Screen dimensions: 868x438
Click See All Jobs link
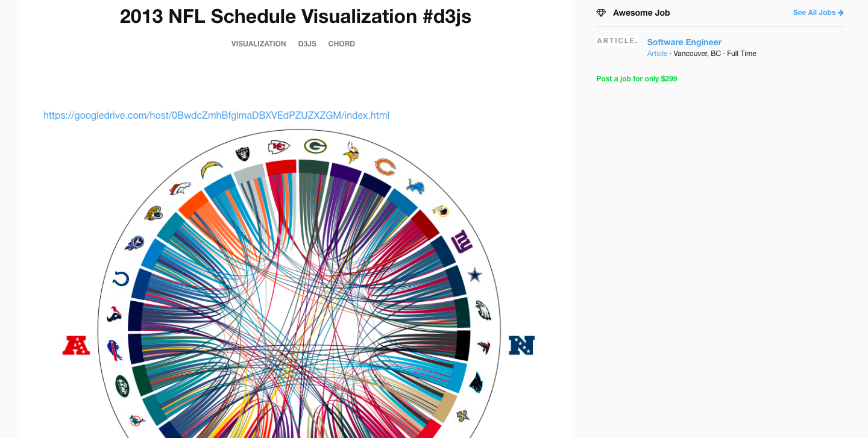[x=818, y=13]
